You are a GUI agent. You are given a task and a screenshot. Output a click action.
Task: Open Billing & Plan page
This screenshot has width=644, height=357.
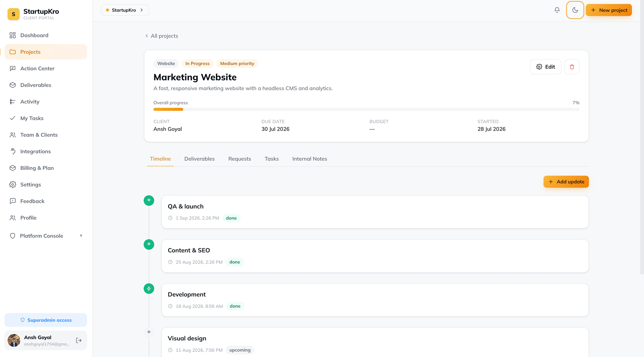(x=46, y=168)
